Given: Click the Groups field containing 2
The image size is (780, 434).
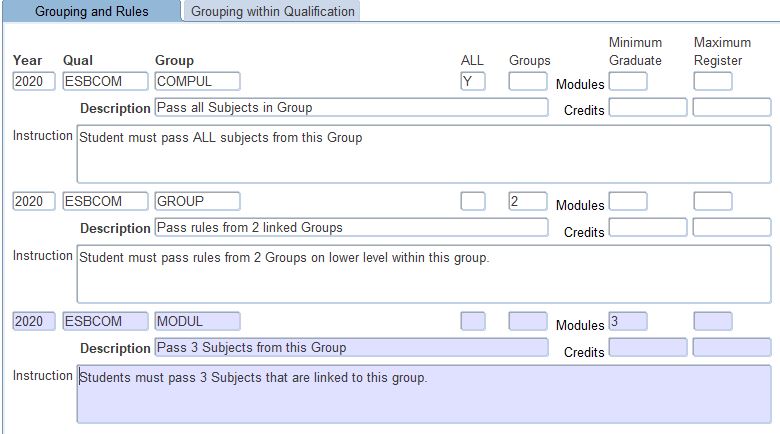Looking at the screenshot, I should pos(527,202).
